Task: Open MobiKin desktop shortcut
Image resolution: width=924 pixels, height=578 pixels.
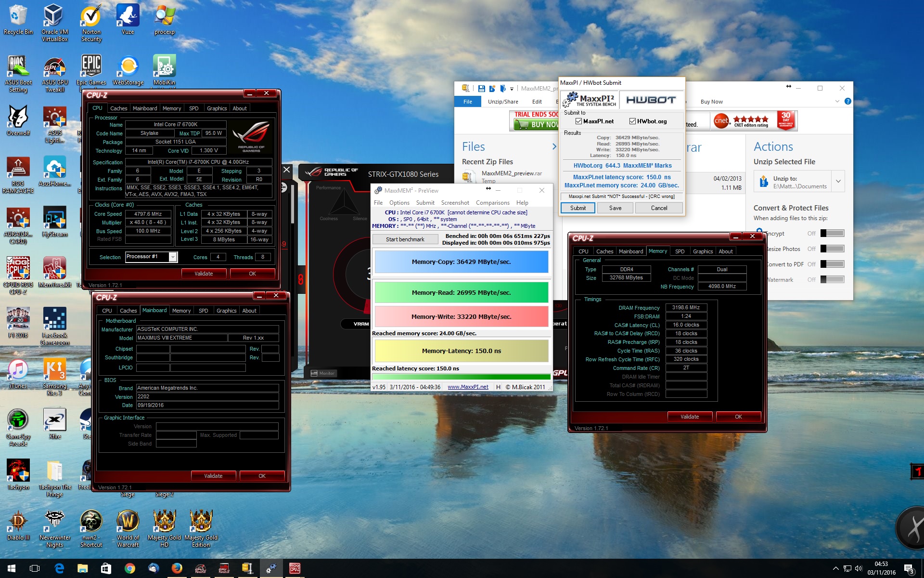Action: tap(164, 70)
